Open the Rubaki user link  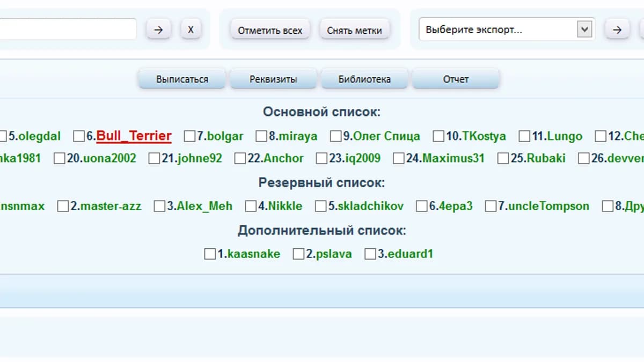(x=546, y=159)
